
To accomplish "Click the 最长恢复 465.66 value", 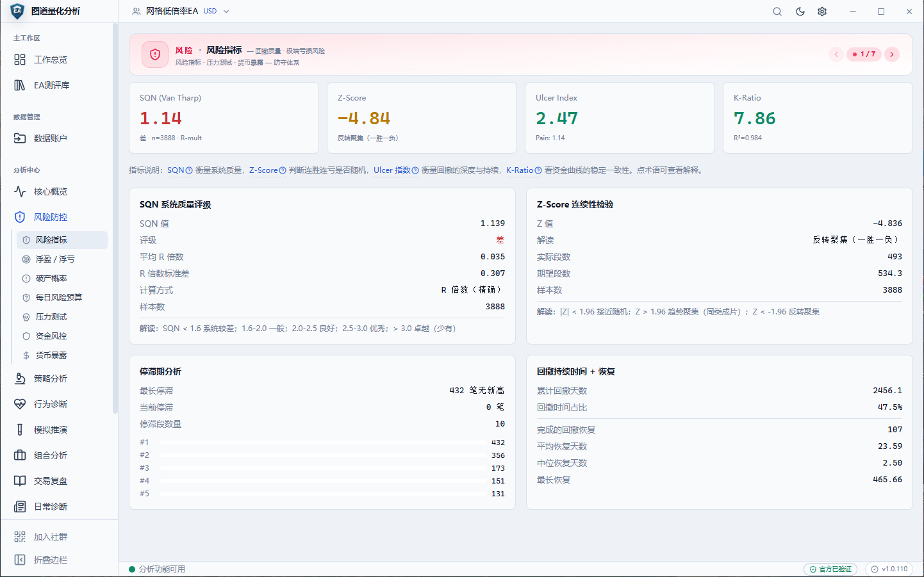I will tap(887, 480).
